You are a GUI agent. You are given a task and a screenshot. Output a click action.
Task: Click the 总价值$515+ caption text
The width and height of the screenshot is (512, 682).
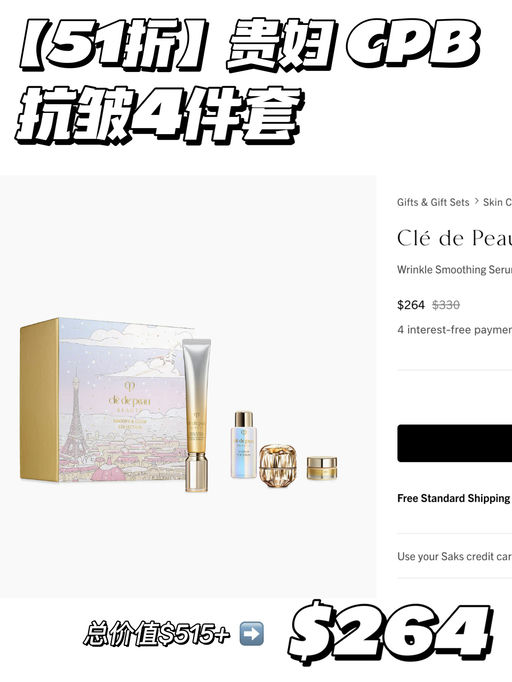tap(157, 634)
